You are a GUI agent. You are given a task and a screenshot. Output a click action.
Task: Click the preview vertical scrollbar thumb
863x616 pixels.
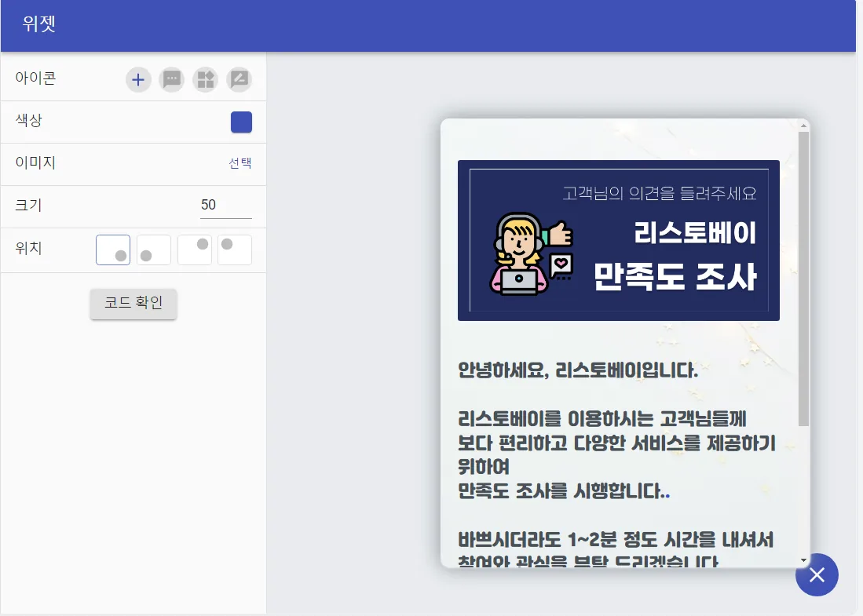[803, 279]
